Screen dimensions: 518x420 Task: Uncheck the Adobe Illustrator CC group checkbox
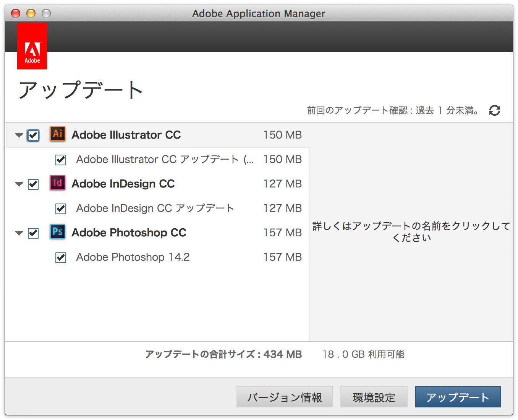[33, 135]
